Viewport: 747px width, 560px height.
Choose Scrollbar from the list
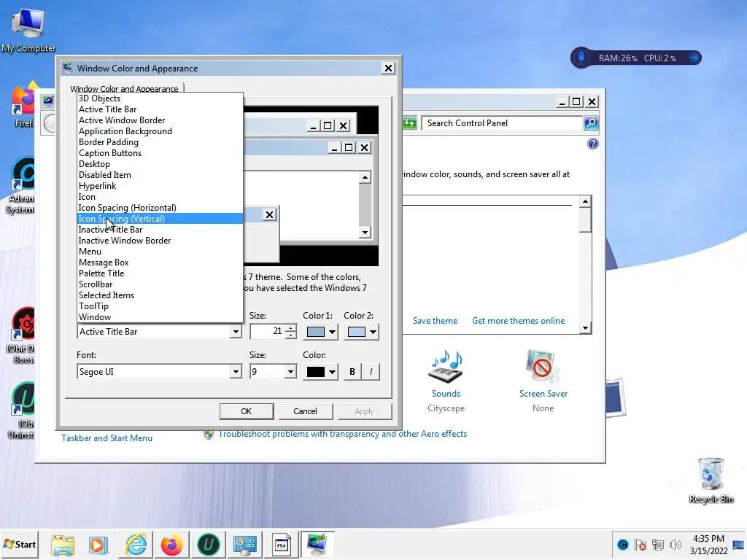click(x=160, y=284)
